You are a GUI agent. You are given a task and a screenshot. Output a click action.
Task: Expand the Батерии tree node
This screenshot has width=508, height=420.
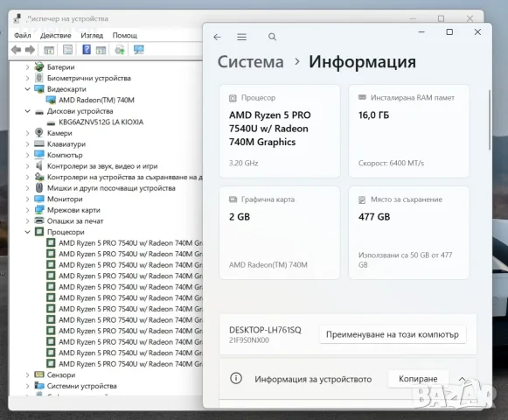(x=27, y=67)
